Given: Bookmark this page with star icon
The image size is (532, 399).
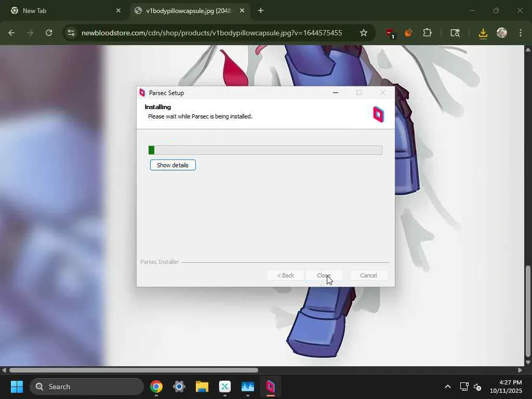Looking at the screenshot, I should (364, 33).
